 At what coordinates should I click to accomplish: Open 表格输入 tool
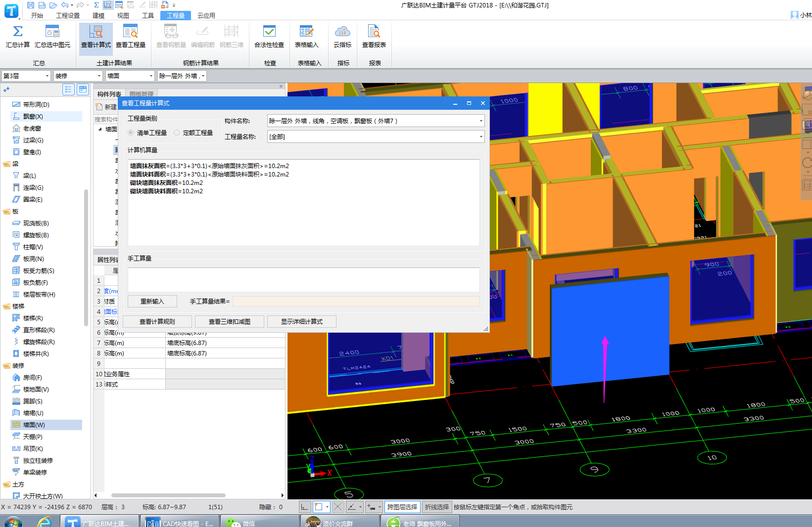tap(306, 37)
